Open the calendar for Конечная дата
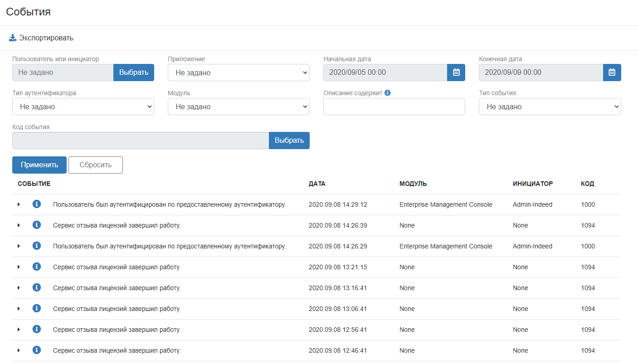This screenshot has height=364, width=638. (x=612, y=73)
